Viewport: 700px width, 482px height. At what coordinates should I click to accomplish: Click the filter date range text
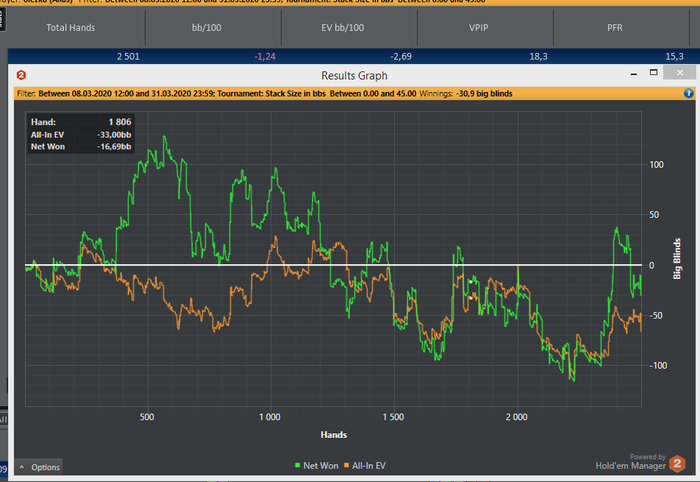point(126,94)
